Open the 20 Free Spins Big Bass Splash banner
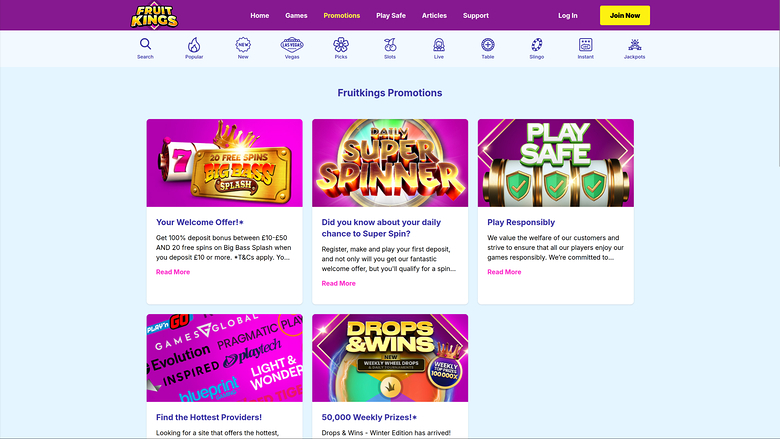This screenshot has height=439, width=780. pos(224,163)
